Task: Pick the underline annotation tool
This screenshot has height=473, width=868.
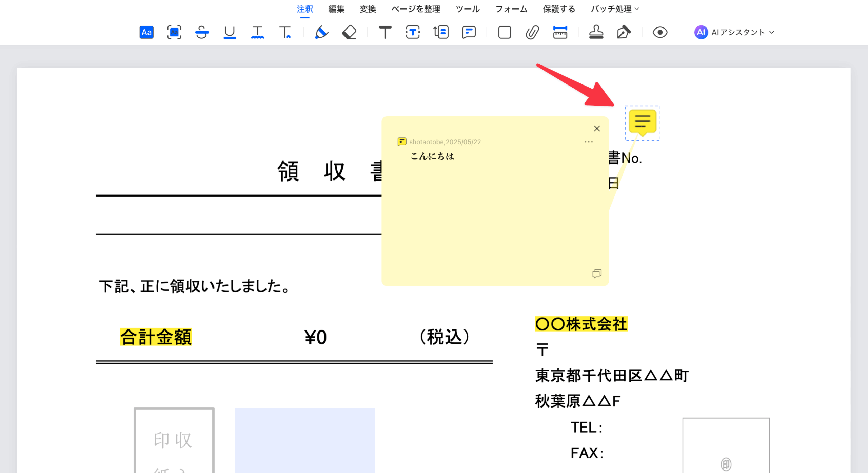Action: click(x=230, y=32)
